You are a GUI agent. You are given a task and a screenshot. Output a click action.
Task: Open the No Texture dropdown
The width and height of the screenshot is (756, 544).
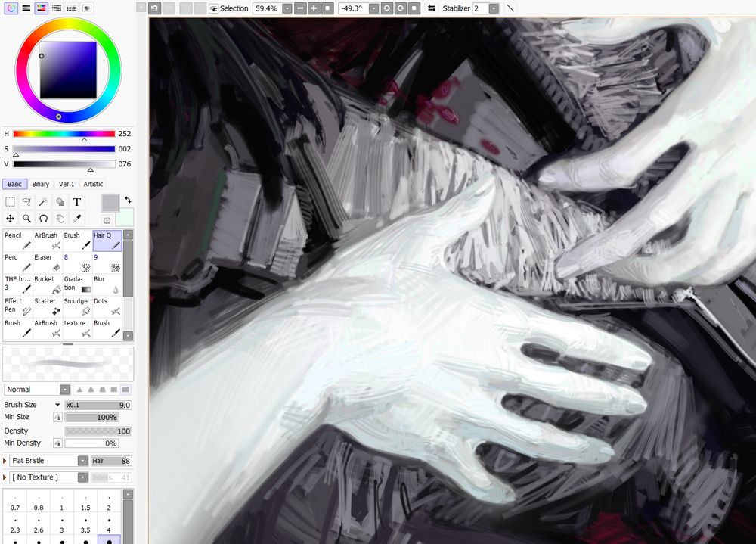83,477
